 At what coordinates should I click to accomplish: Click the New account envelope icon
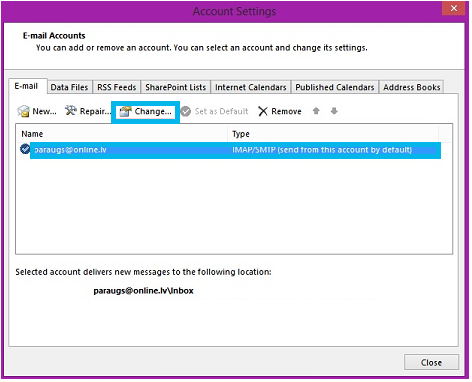pyautogui.click(x=24, y=111)
